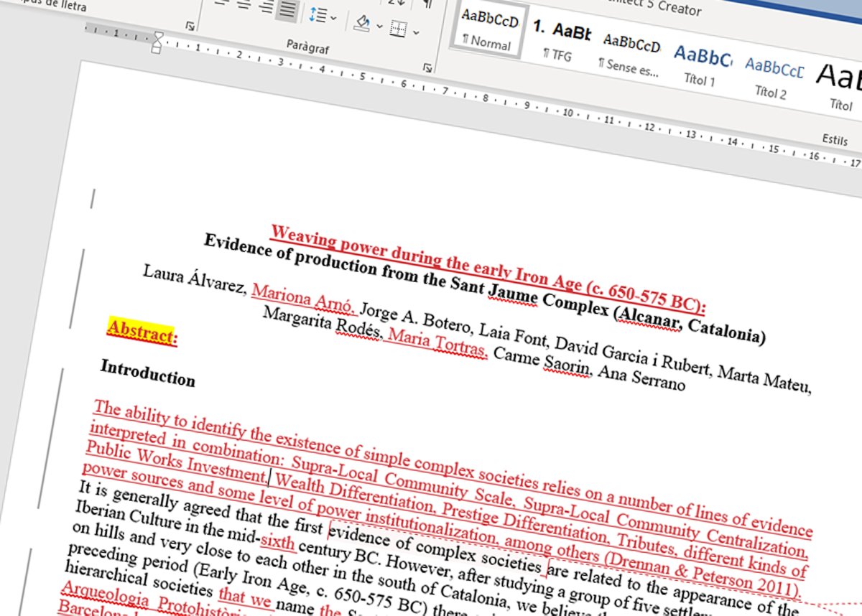
Task: Apply justified alignment to the paragraph
Action: pyautogui.click(x=288, y=9)
